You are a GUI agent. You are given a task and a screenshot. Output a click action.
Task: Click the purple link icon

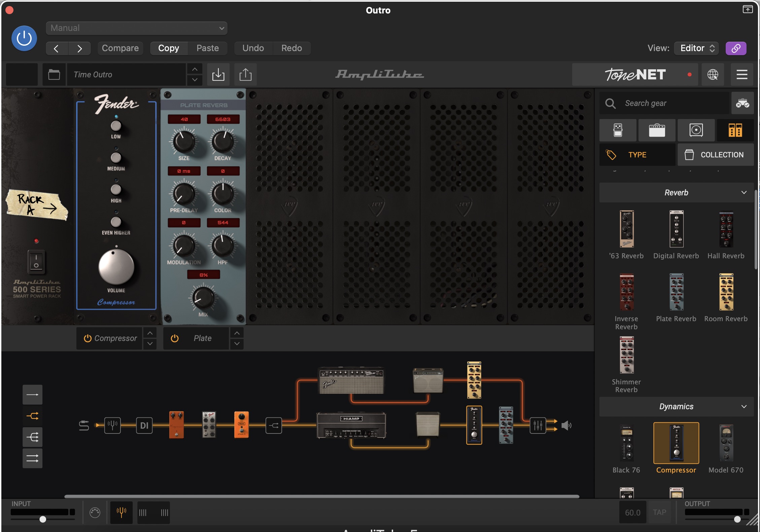736,48
